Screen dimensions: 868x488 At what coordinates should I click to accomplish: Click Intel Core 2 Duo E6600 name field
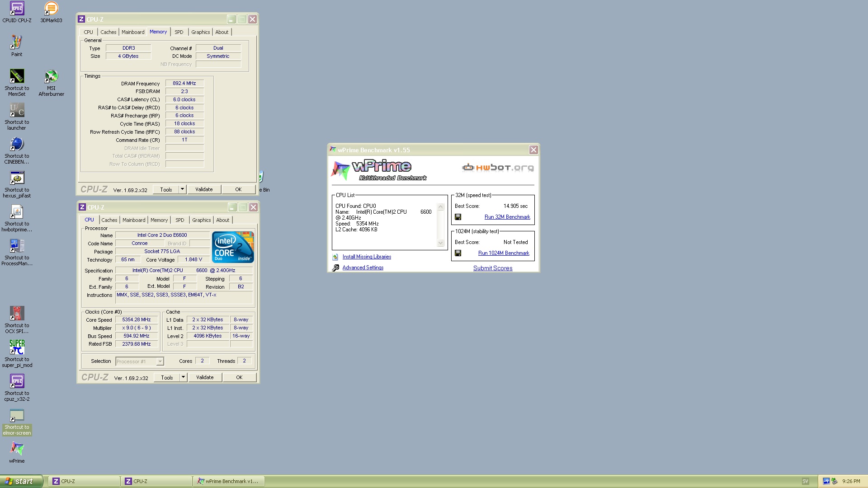pyautogui.click(x=162, y=235)
